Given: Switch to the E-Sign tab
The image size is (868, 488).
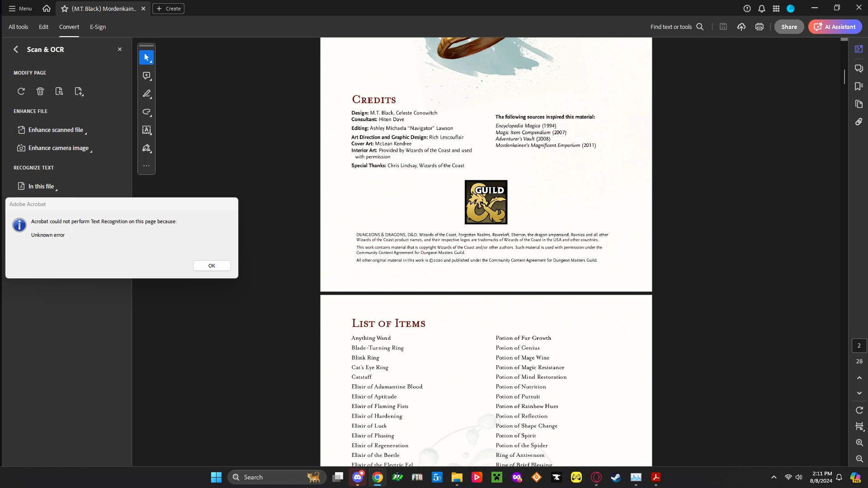Looking at the screenshot, I should (98, 27).
